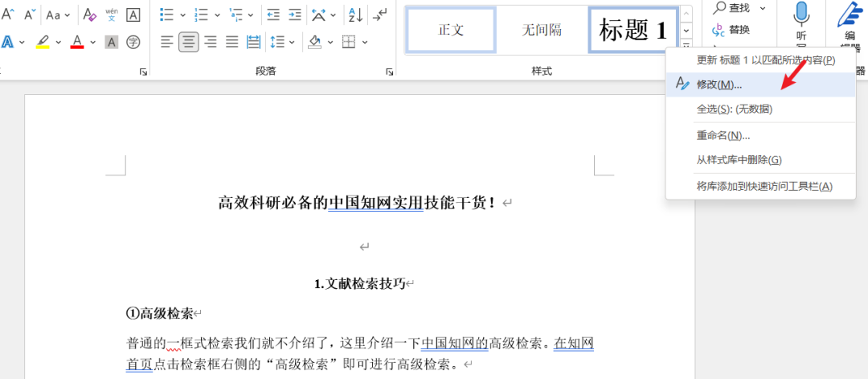Click subheading ①高级检索

pyautogui.click(x=159, y=314)
